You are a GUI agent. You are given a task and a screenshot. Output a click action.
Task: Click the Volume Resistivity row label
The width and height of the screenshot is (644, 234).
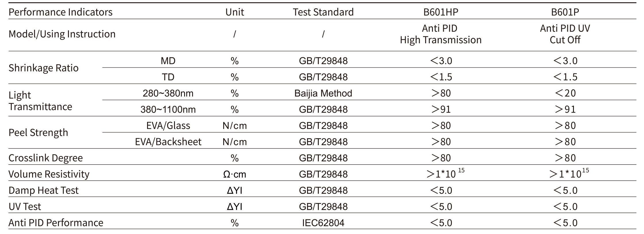(x=49, y=174)
